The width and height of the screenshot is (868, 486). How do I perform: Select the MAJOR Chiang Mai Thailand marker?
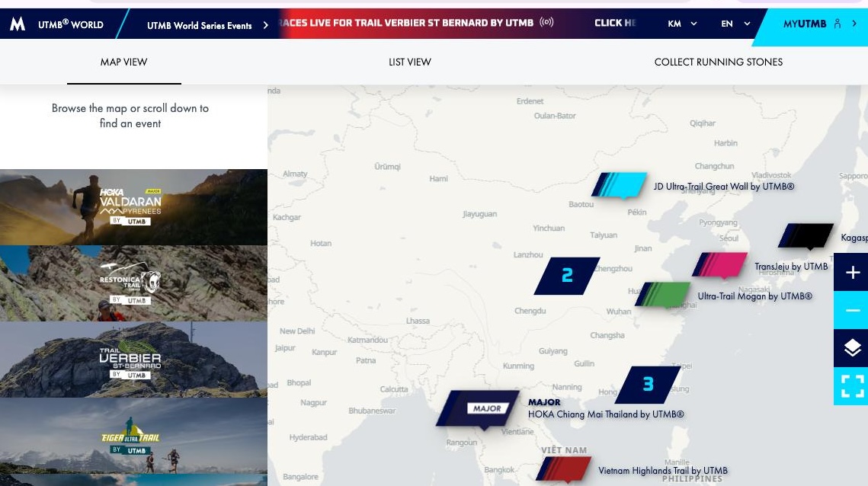[x=478, y=410]
